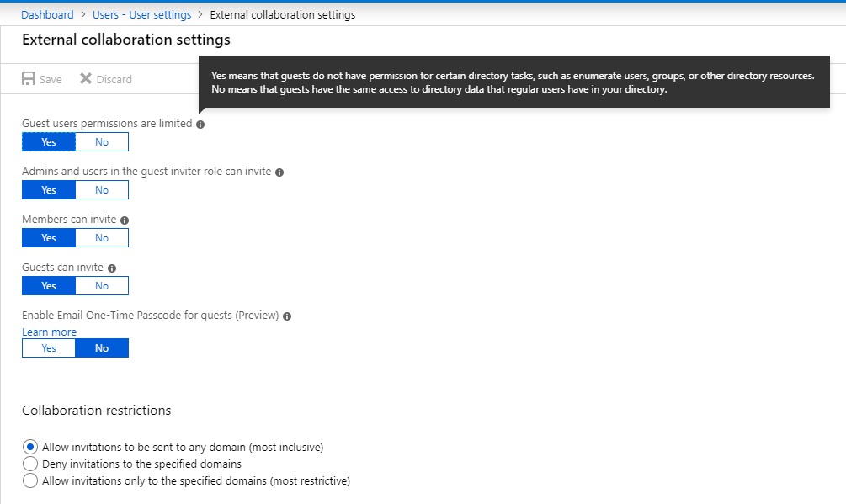This screenshot has height=504, width=846.
Task: Click the Collaboration restrictions heading
Action: 97,411
